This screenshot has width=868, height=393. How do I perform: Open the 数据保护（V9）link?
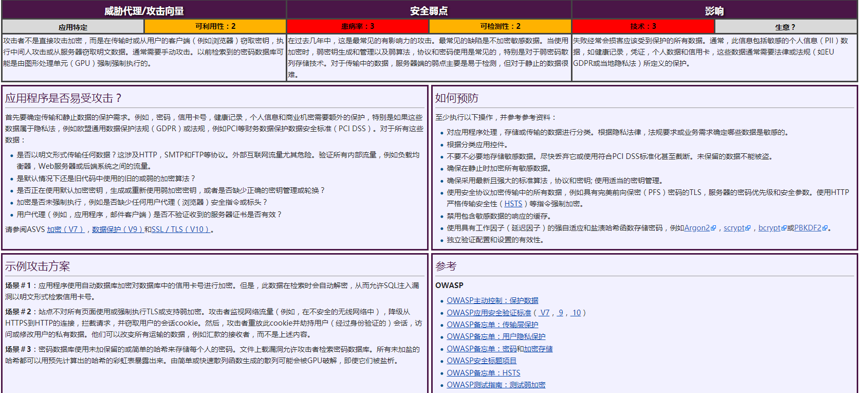pyautogui.click(x=117, y=229)
